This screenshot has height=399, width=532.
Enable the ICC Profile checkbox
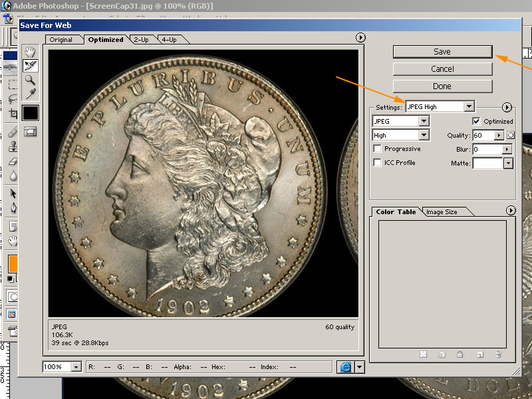[378, 163]
